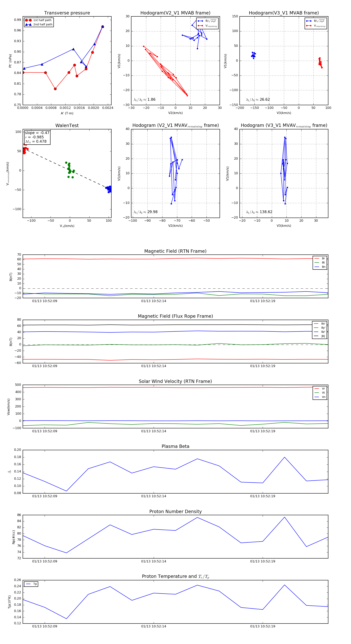Click the V2_V1 MVAV remaining frame hodogram title
The image size is (351, 644).
point(175,125)
